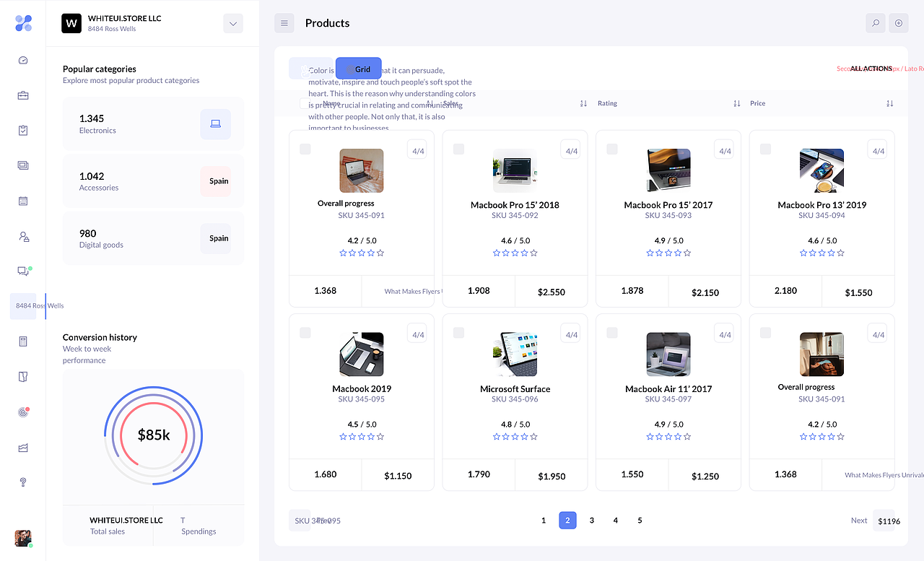Open the ALL ACTIONS menu

coord(871,69)
